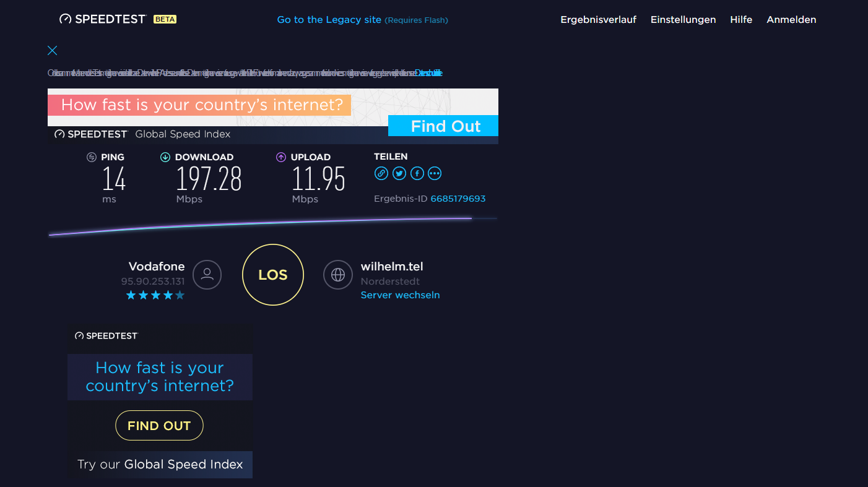Click Server wechseln link

(400, 295)
